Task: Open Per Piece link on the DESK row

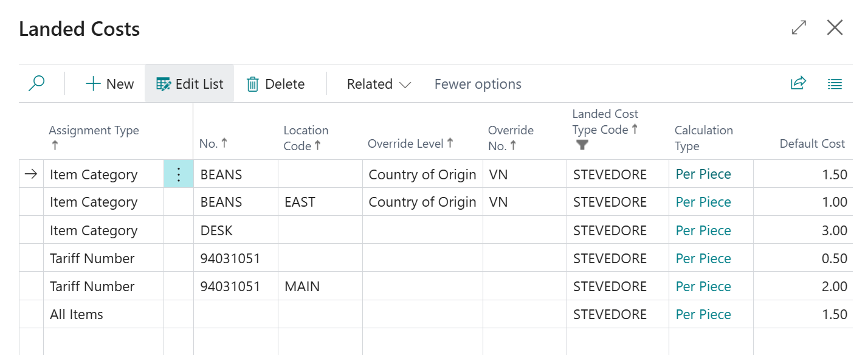Action: click(x=703, y=230)
